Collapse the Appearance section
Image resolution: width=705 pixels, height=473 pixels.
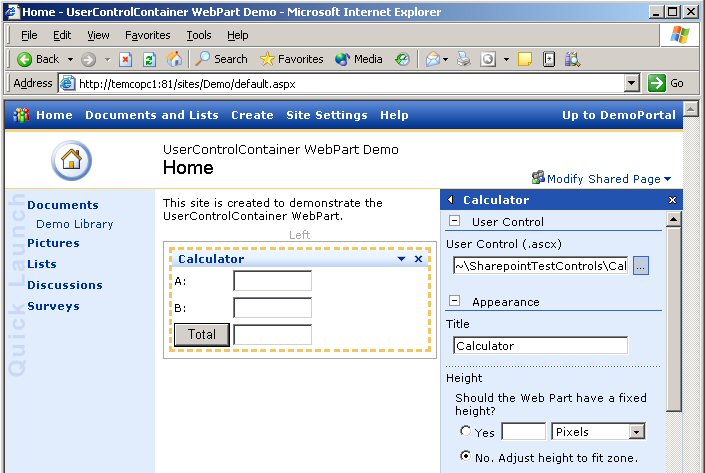455,301
